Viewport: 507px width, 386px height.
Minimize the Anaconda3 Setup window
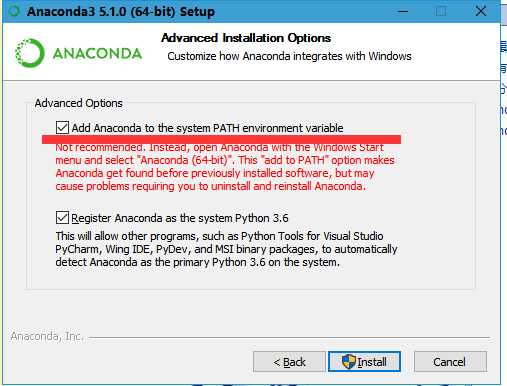tap(403, 11)
